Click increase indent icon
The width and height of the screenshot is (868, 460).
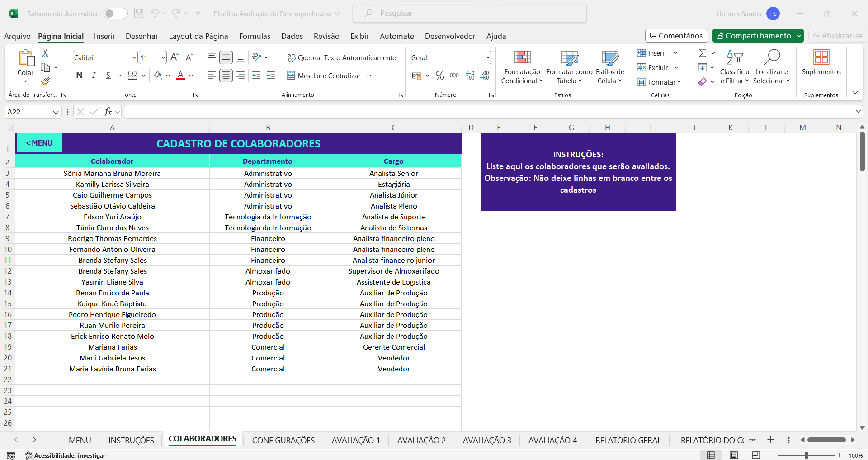[x=271, y=76]
